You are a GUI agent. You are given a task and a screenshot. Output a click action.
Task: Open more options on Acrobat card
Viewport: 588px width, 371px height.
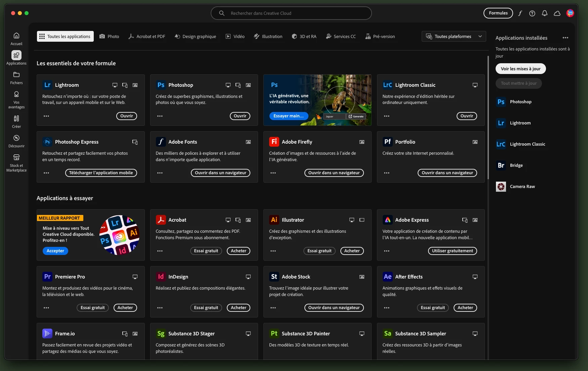[x=160, y=251]
